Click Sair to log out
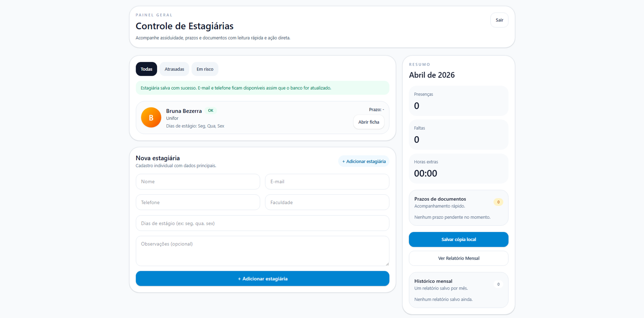The width and height of the screenshot is (644, 318). click(499, 20)
